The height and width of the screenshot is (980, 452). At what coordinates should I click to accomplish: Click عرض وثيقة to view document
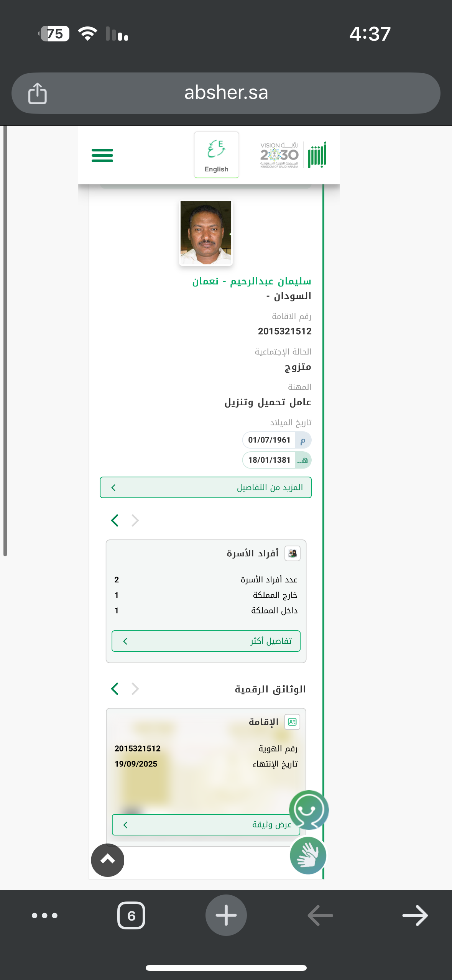point(206,825)
